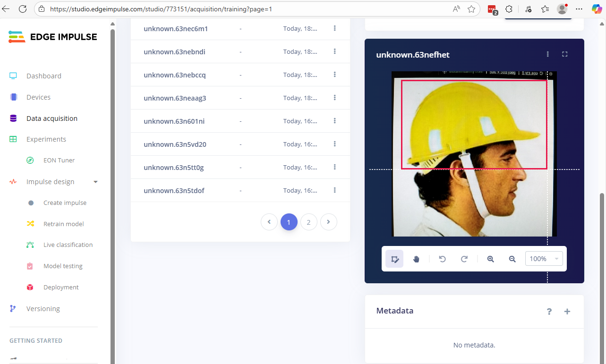The image size is (606, 364).
Task: Click the undo arrow icon
Action: [x=442, y=259]
